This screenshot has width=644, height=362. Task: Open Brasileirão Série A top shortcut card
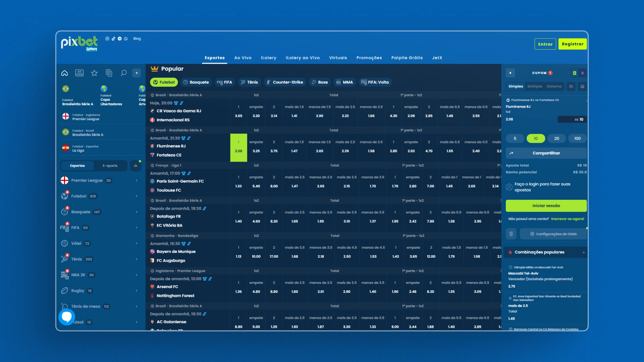(x=77, y=96)
